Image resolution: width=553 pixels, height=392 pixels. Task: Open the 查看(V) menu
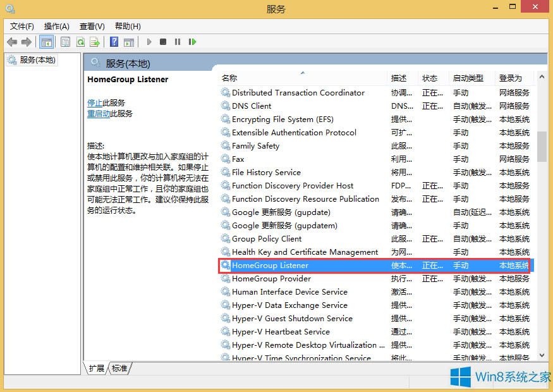pos(91,26)
